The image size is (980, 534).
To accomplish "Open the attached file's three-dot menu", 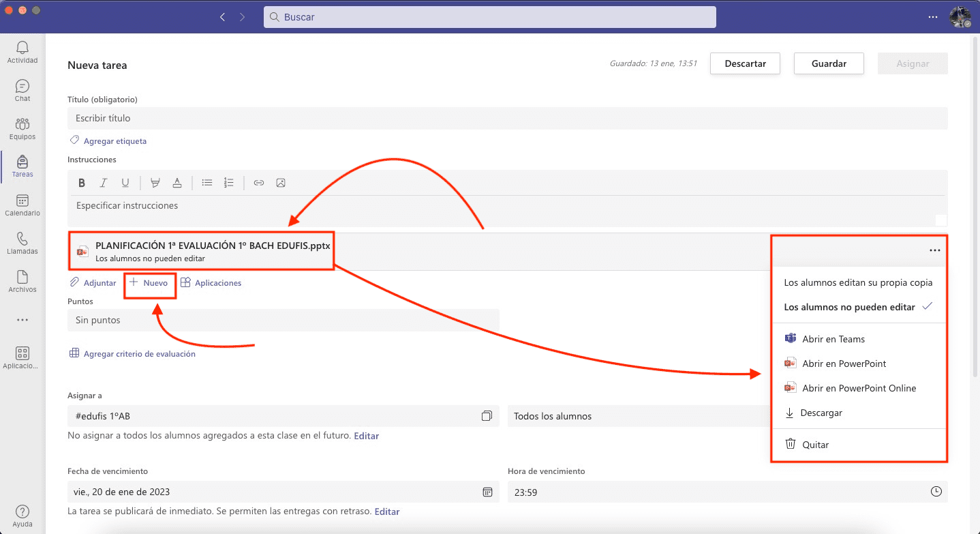I will point(934,250).
